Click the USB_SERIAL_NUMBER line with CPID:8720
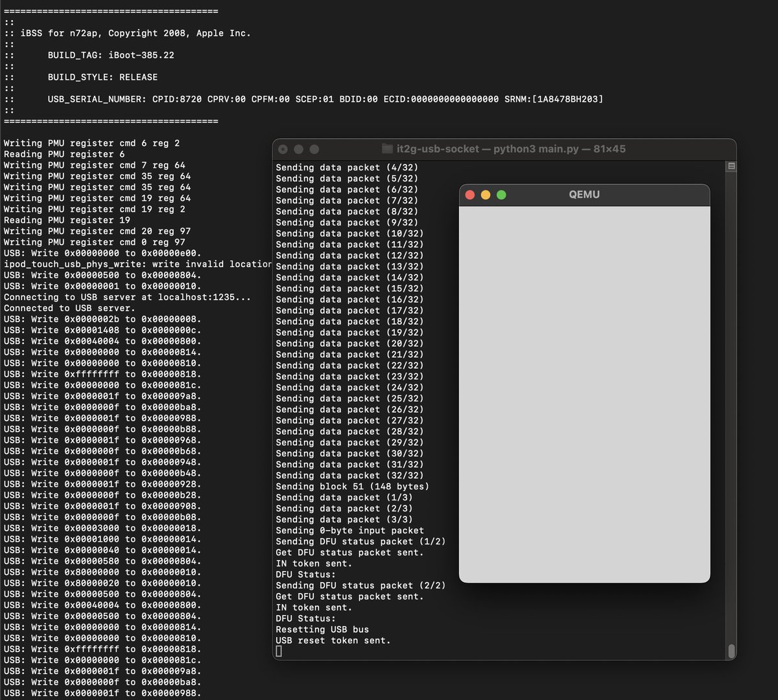This screenshot has width=778, height=700. click(x=325, y=99)
